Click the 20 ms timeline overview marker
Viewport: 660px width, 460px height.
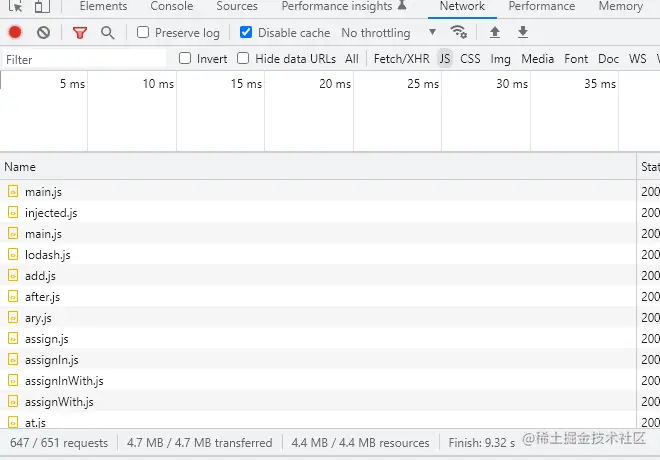click(335, 84)
